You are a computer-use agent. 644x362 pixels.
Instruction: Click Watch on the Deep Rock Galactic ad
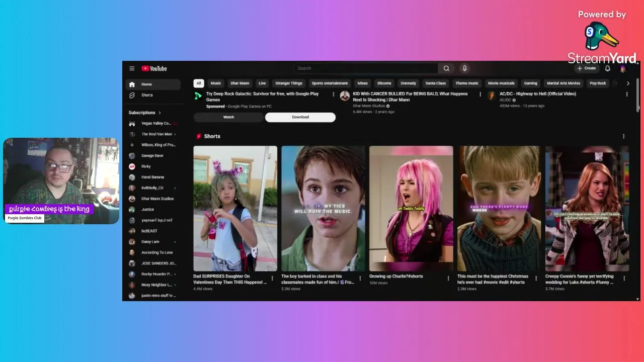pyautogui.click(x=229, y=117)
